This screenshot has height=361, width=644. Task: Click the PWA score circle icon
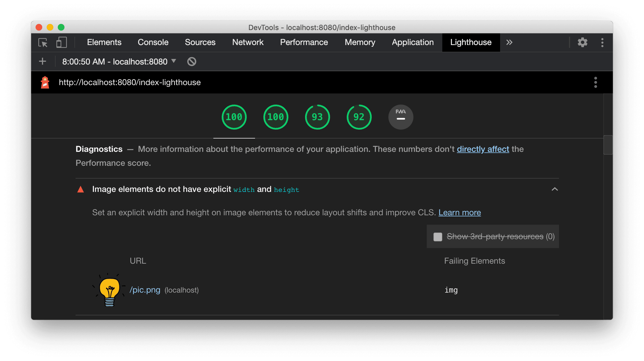(400, 117)
